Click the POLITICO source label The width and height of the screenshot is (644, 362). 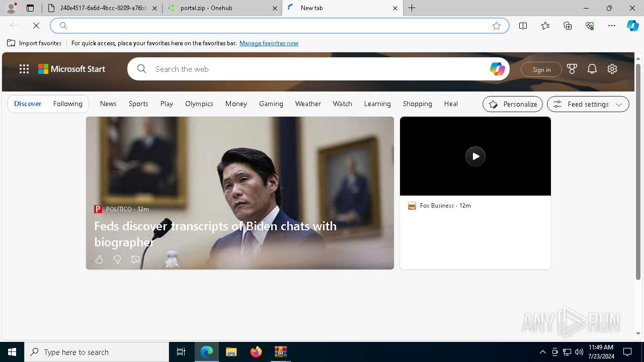(x=121, y=209)
